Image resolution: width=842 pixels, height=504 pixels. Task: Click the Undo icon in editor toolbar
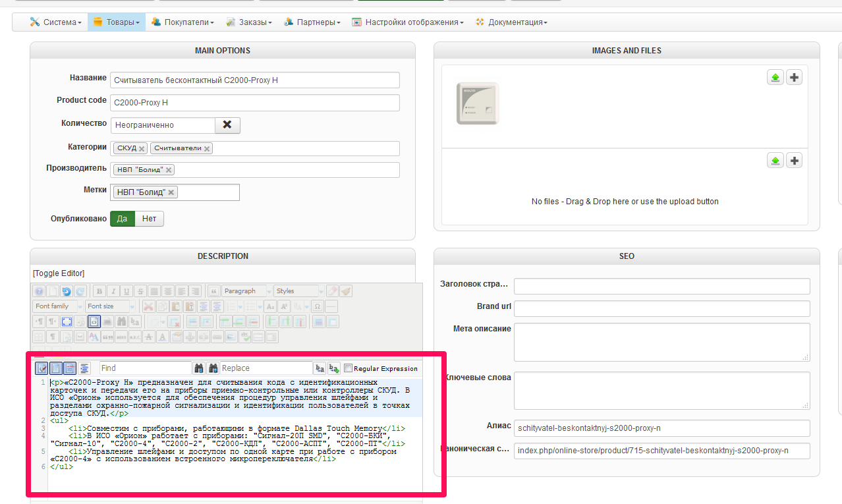pos(67,291)
